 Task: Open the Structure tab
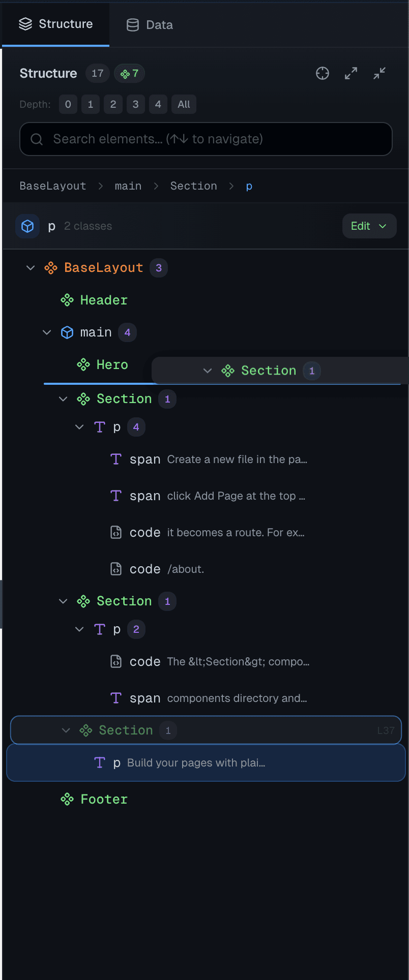(x=56, y=24)
